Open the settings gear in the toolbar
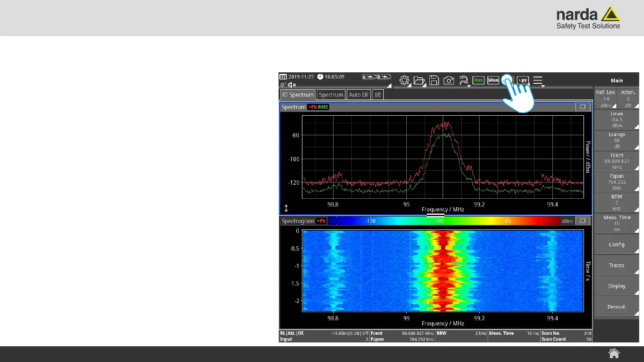The image size is (644, 362). [x=404, y=80]
